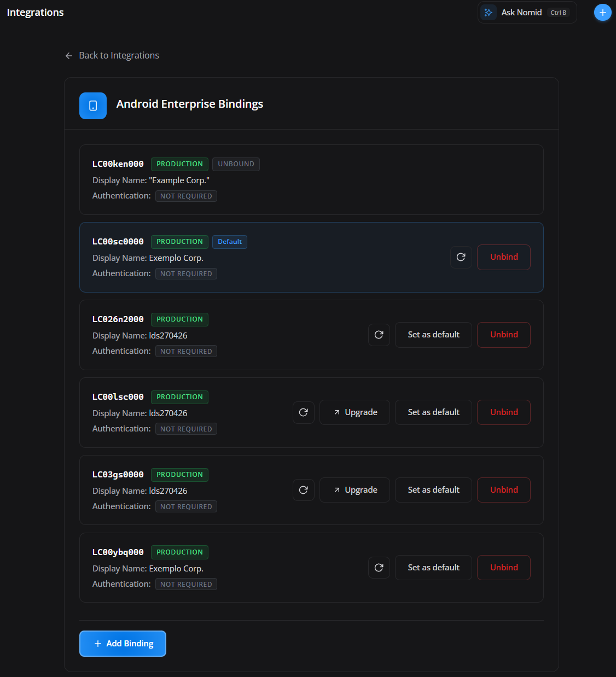Screen dimensions: 616x677
Task: Unbind the LC00ybq000 binding
Action: pyautogui.click(x=504, y=568)
